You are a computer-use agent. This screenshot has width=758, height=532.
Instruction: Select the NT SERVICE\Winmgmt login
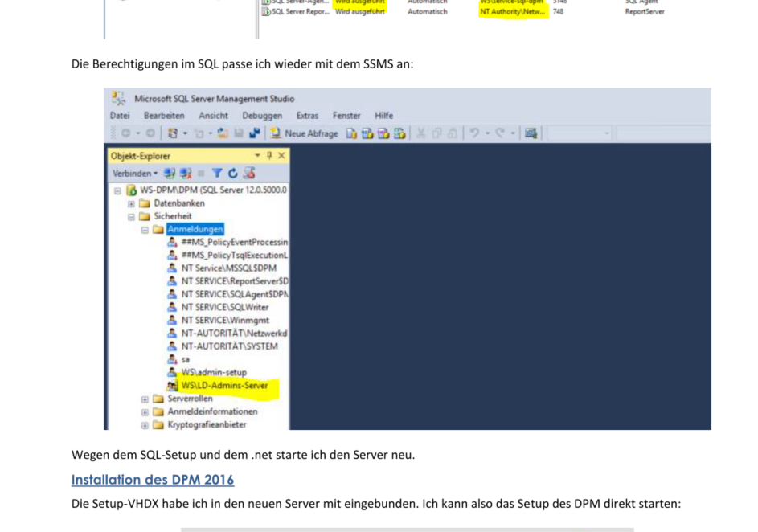click(225, 320)
